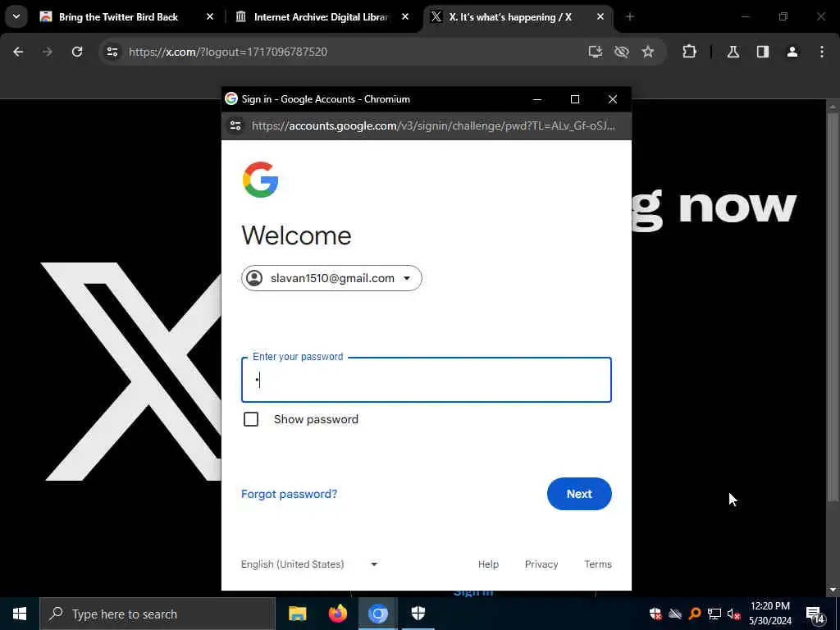Click the Chromium taskbar icon
Screen dimensions: 840x630
(377, 614)
